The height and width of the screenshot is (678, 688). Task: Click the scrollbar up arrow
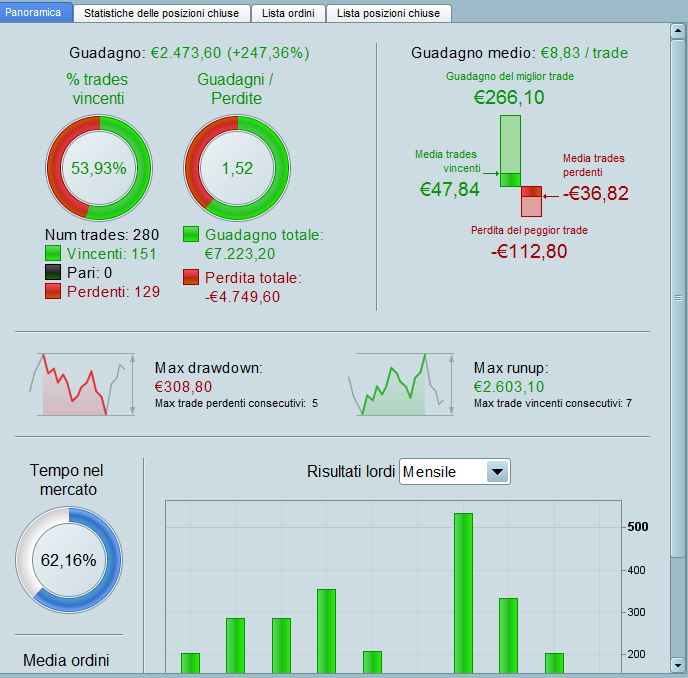pyautogui.click(x=677, y=31)
